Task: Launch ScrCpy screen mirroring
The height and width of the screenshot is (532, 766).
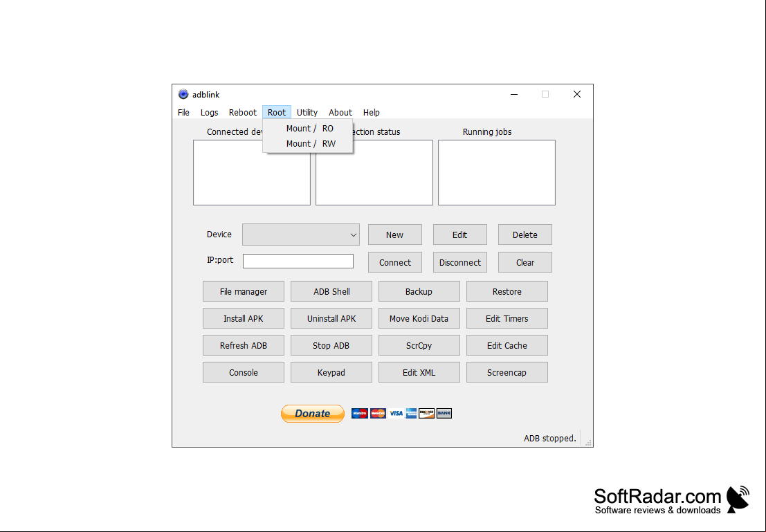Action: (419, 345)
